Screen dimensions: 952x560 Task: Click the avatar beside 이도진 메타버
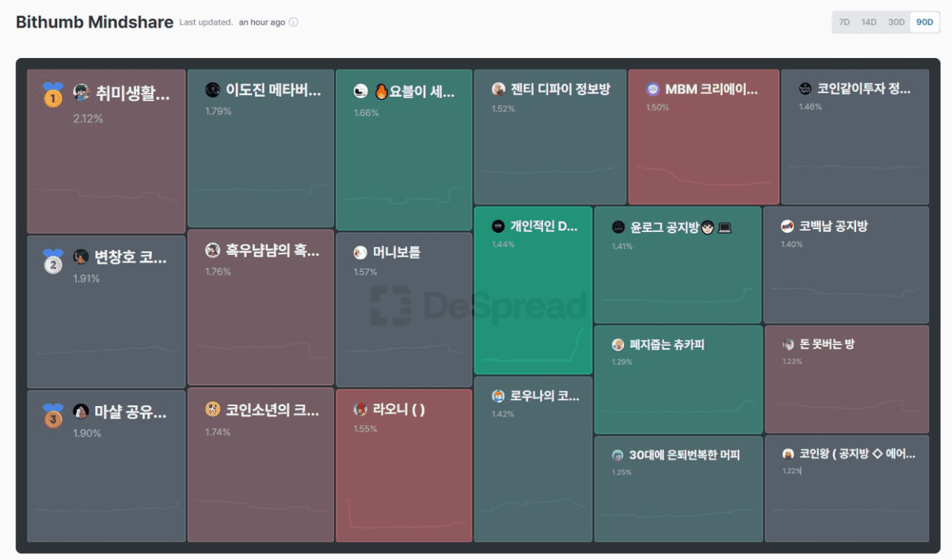213,90
